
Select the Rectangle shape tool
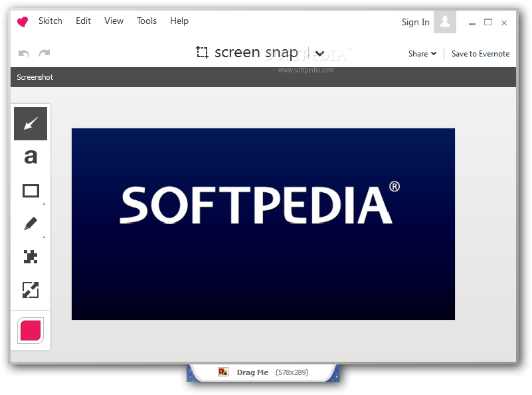point(31,191)
